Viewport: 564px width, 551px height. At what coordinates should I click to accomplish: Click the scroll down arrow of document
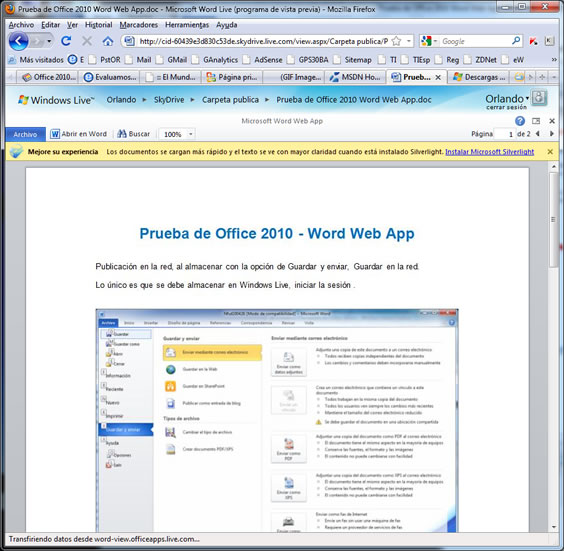point(554,527)
